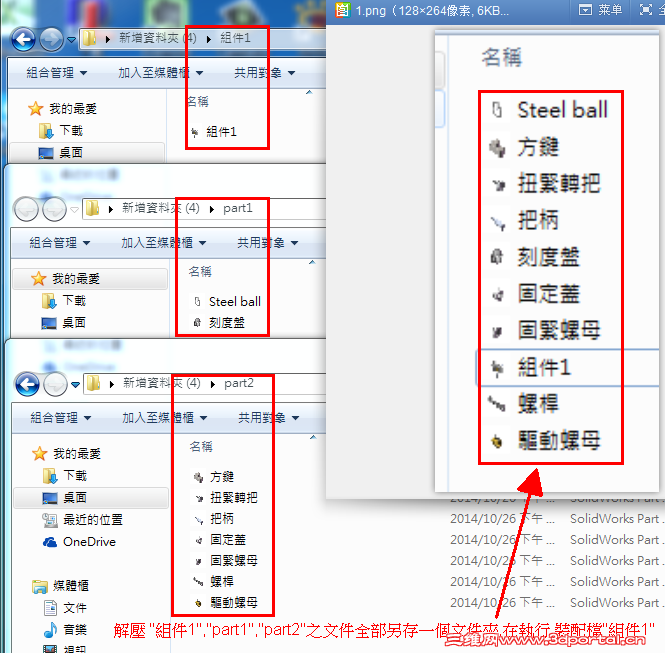Select 扭緊轉把 in the enlarged file list
This screenshot has height=653, width=665.
(545, 184)
